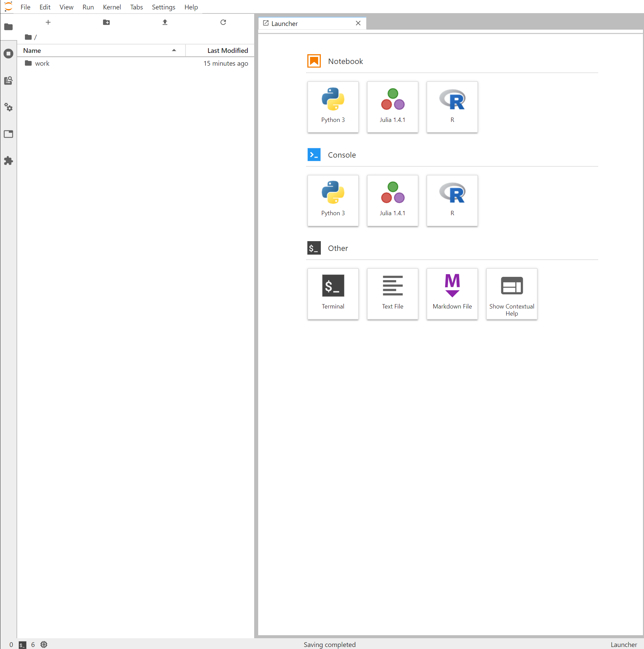
Task: Click the Launcher label in status bar
Action: click(623, 645)
